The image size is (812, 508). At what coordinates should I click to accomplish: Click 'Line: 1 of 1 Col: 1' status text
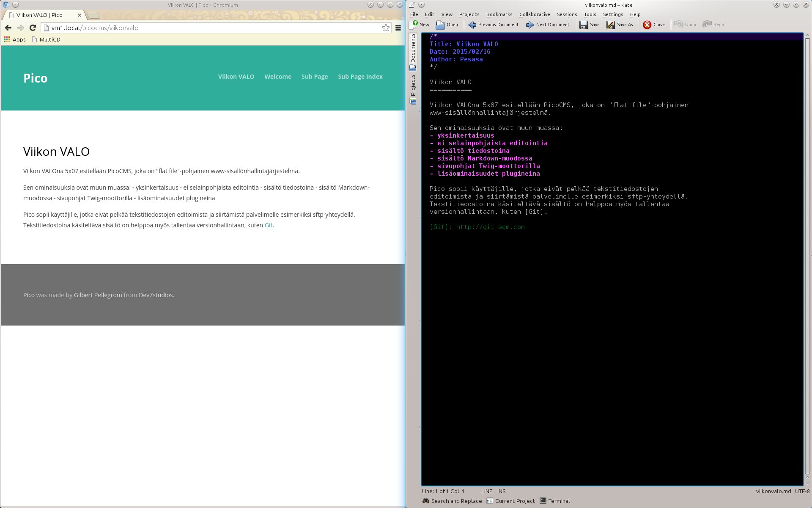tap(443, 491)
